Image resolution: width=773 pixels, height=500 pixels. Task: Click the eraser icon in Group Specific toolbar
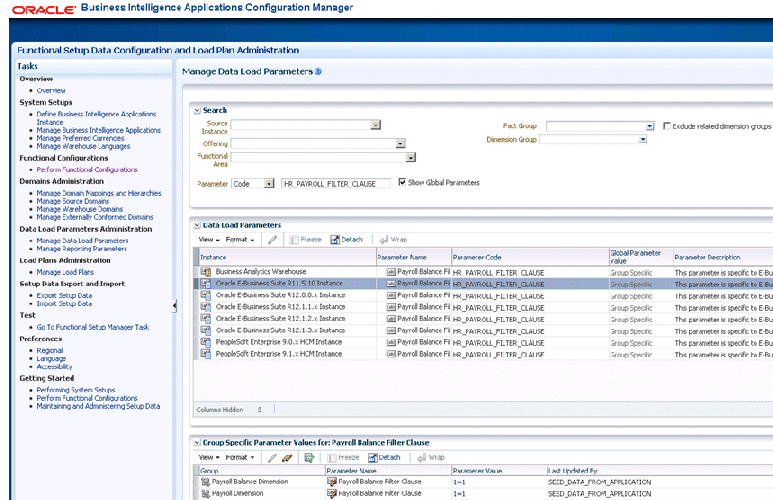click(286, 457)
